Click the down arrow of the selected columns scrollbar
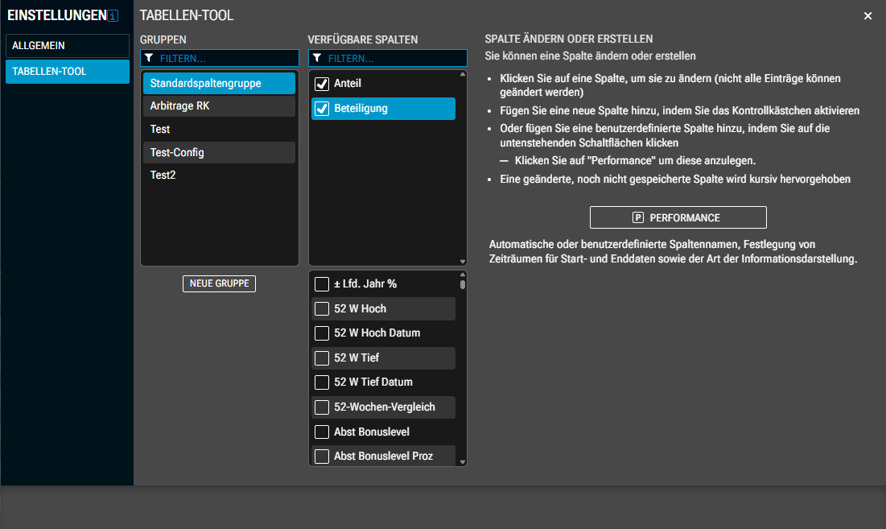The width and height of the screenshot is (886, 529). coord(462,261)
